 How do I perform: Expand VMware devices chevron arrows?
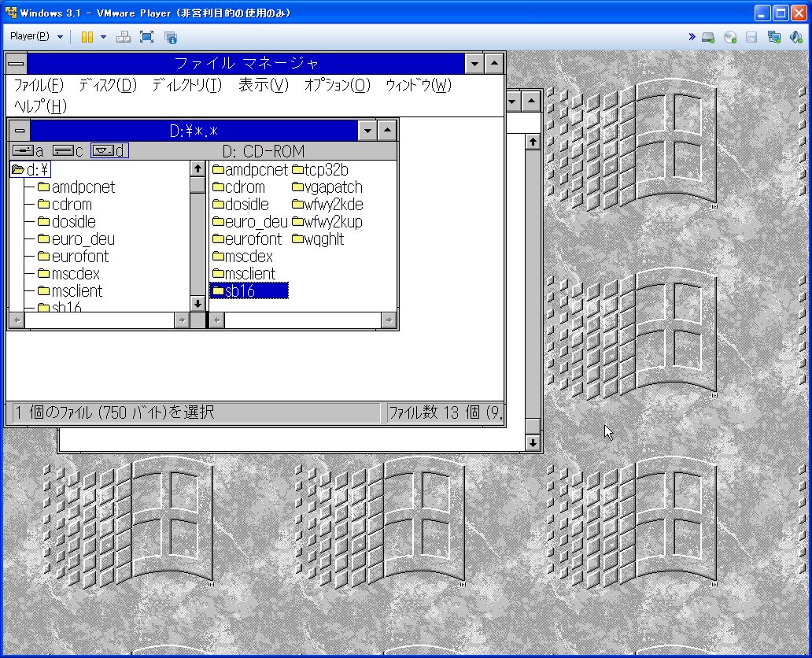click(692, 37)
